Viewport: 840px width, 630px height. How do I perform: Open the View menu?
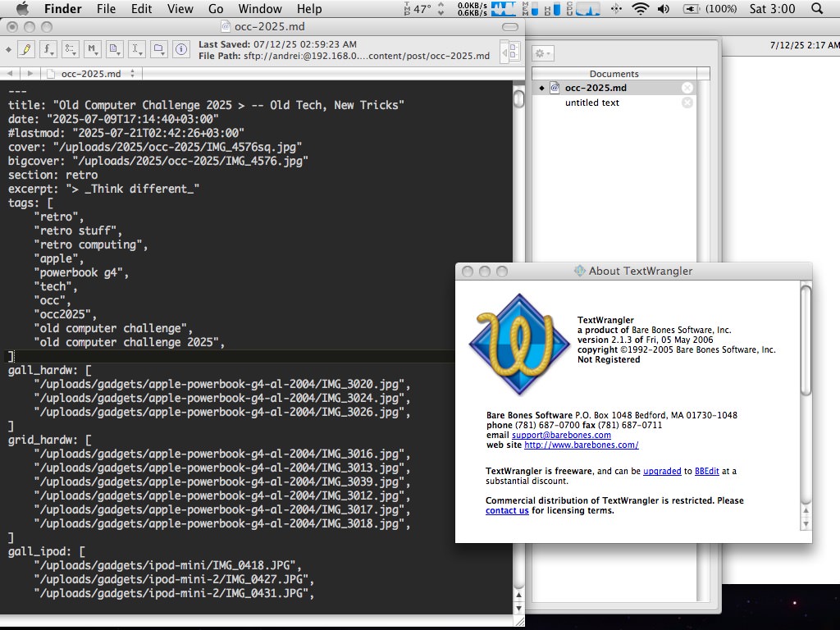coord(180,8)
